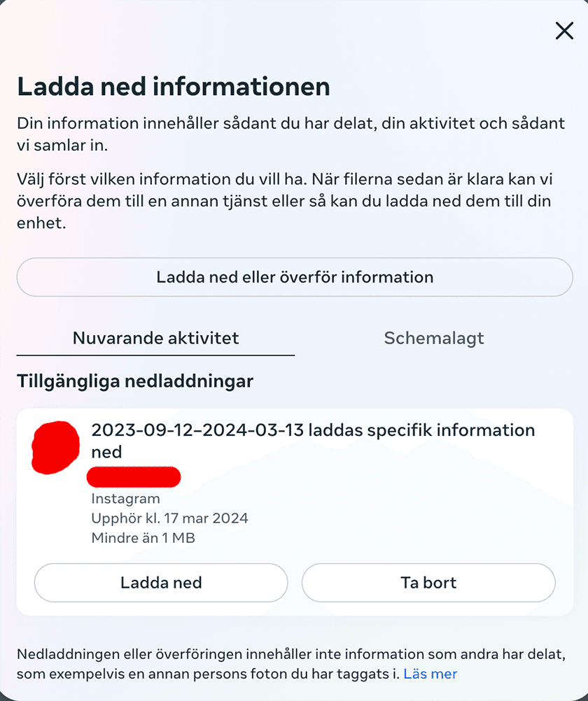
Task: Click the Instagram label in download card
Action: click(x=126, y=499)
